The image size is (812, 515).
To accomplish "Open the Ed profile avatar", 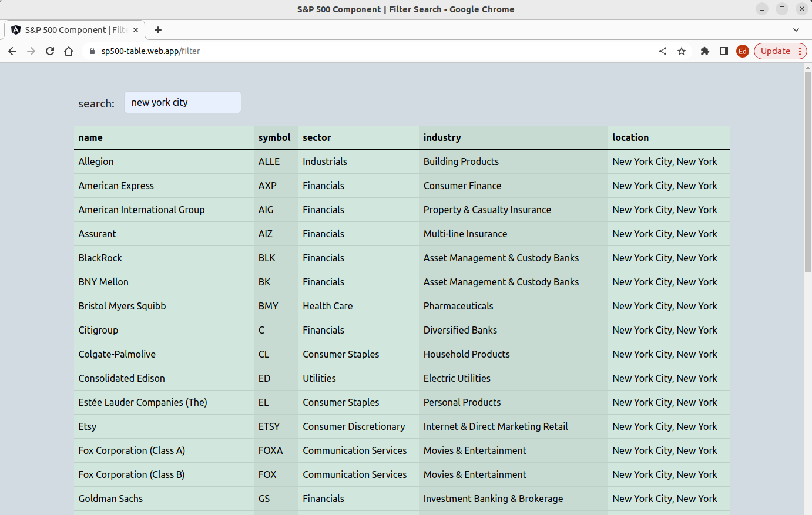I will click(743, 51).
